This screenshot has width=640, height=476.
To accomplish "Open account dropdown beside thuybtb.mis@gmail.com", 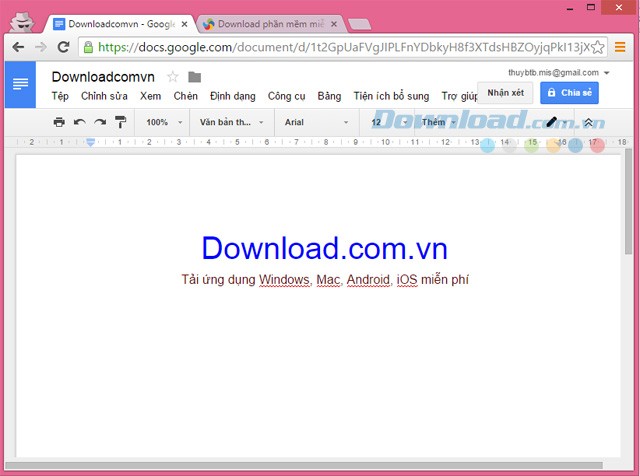I will (607, 73).
